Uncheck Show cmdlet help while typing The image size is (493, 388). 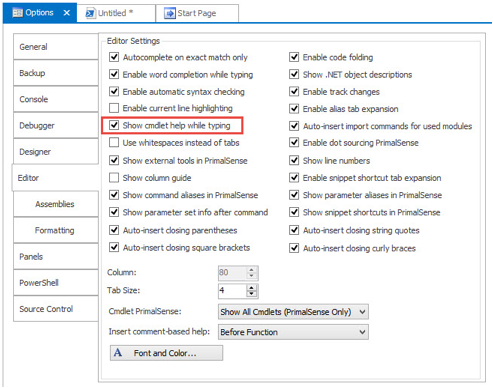[114, 125]
